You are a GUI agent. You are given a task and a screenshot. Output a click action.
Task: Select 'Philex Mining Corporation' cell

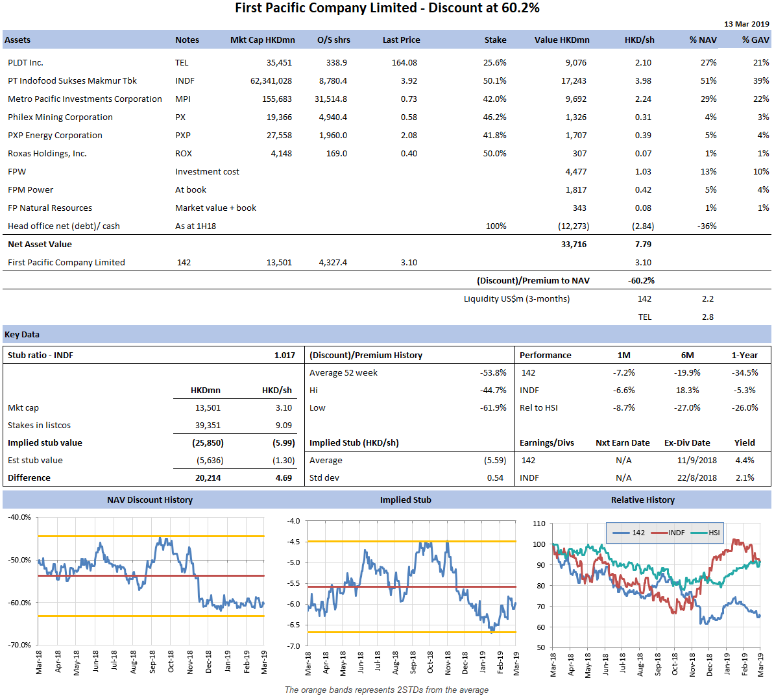click(60, 117)
